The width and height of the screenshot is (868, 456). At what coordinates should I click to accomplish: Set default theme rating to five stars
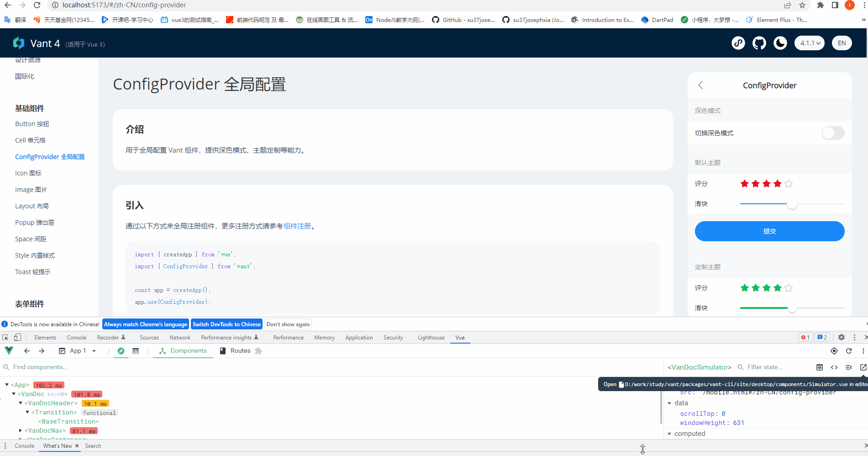pyautogui.click(x=789, y=184)
